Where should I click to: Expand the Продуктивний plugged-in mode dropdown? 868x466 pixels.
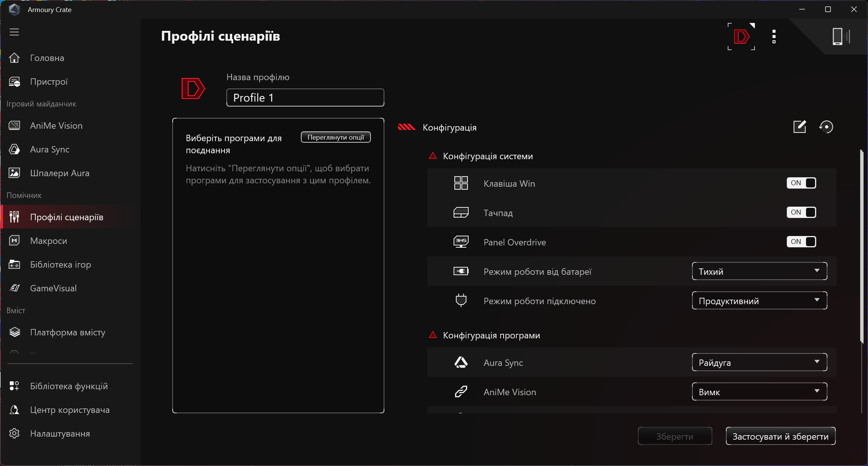[759, 301]
